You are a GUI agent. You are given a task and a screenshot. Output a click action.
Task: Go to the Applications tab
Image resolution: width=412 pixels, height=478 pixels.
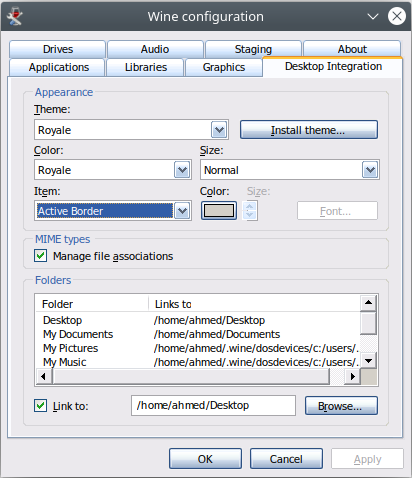[57, 67]
